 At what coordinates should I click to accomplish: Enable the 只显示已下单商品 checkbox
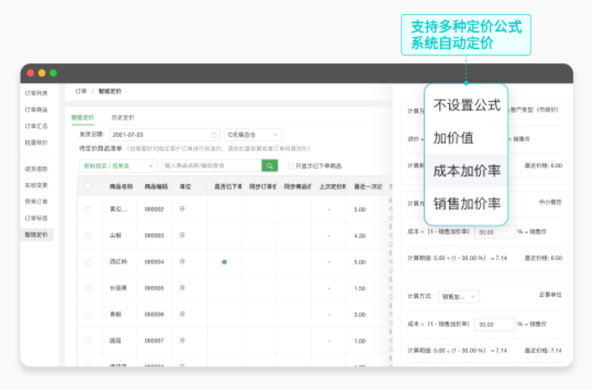point(291,166)
